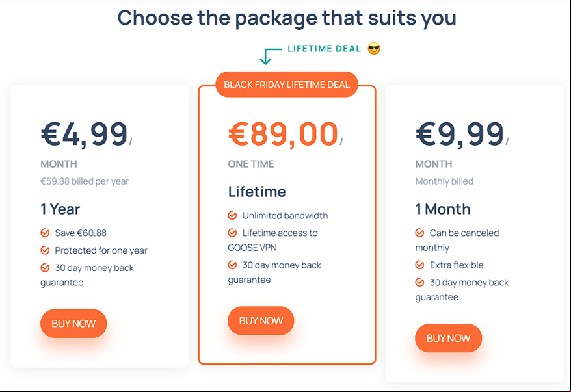Click checkmark icon beside Extra flexible
The height and width of the screenshot is (392, 571).
(420, 265)
